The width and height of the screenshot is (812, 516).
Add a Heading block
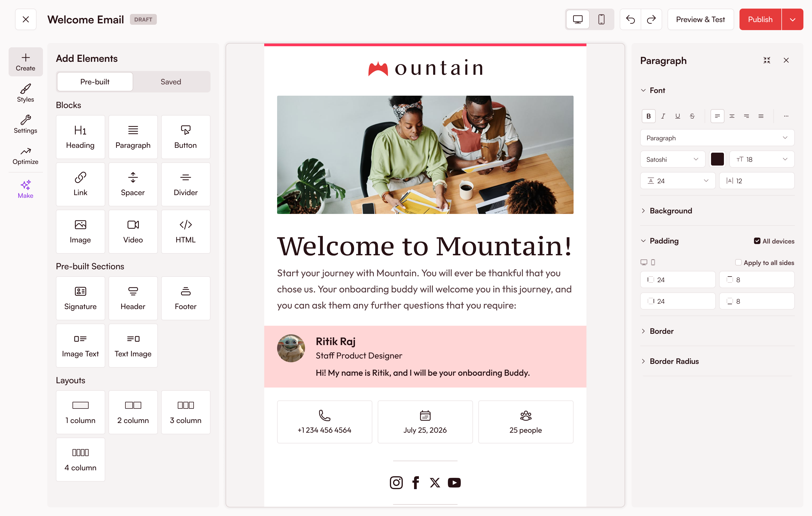[80, 137]
